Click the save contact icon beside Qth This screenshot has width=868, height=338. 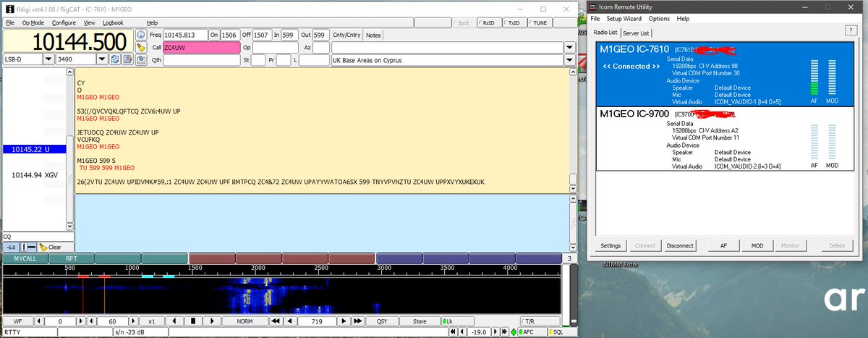(141, 60)
